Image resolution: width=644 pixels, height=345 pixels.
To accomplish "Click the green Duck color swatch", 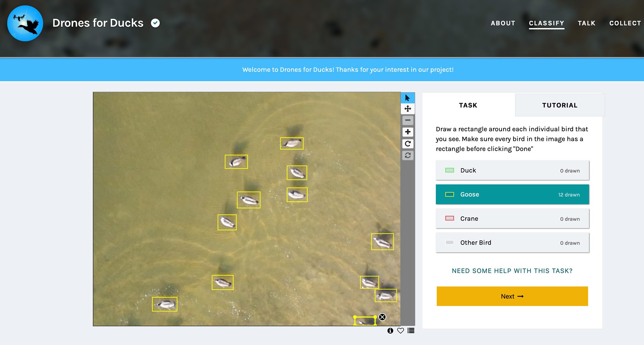I will pyautogui.click(x=450, y=170).
